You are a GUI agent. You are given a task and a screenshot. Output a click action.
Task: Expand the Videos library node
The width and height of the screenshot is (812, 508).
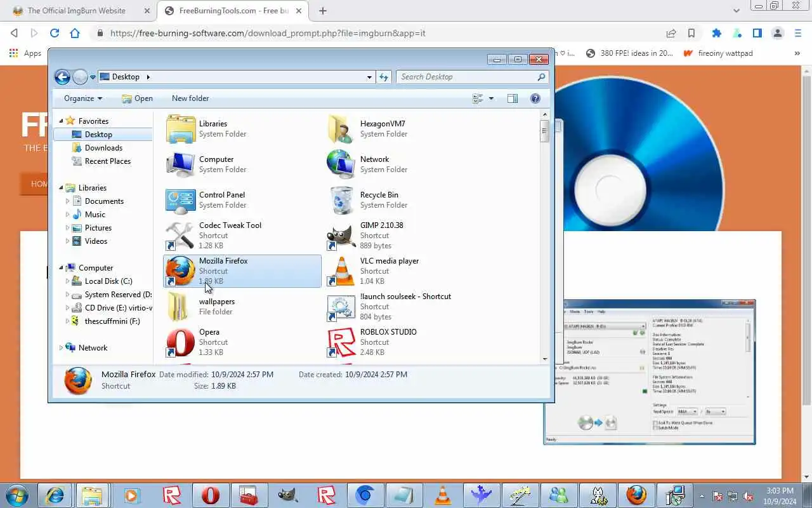pos(67,241)
